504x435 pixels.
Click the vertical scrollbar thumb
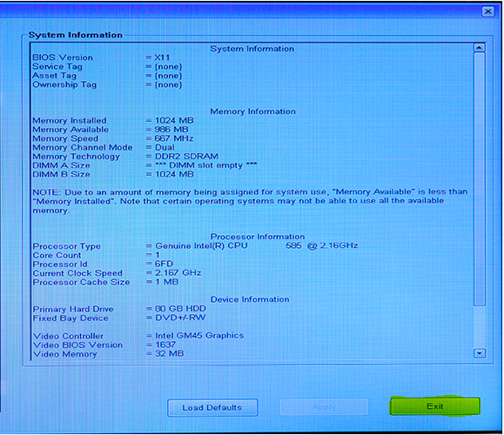tap(480, 179)
